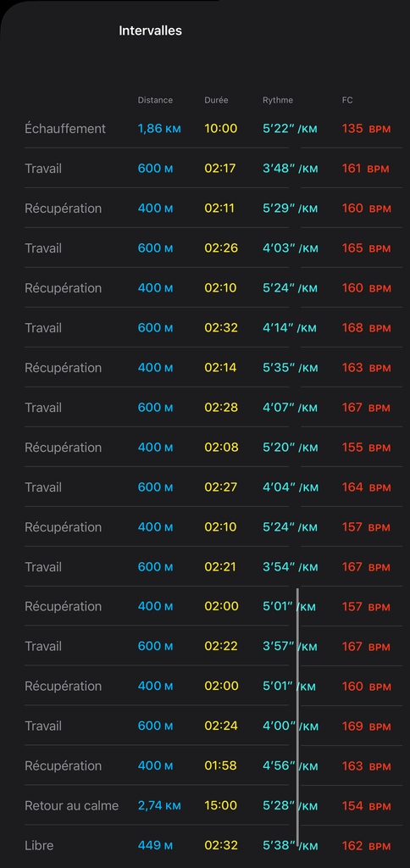Click the vertical scrollbar indicator
The height and width of the screenshot is (868, 410).
pos(297,717)
